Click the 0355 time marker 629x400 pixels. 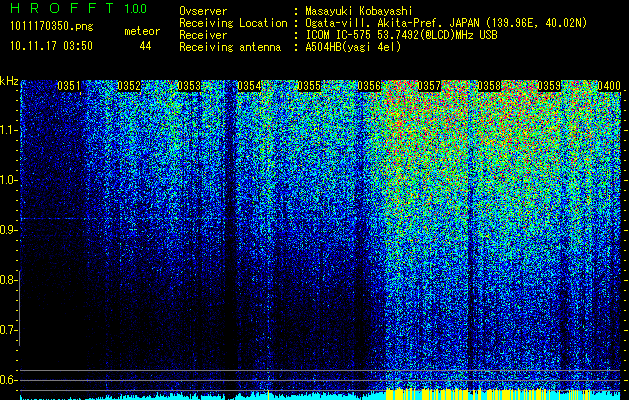point(309,86)
